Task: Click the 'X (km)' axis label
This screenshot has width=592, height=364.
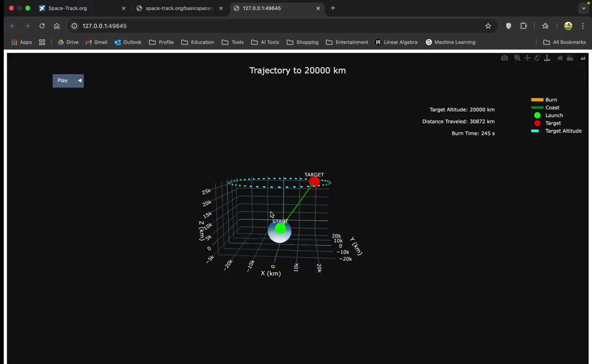Action: [x=271, y=273]
